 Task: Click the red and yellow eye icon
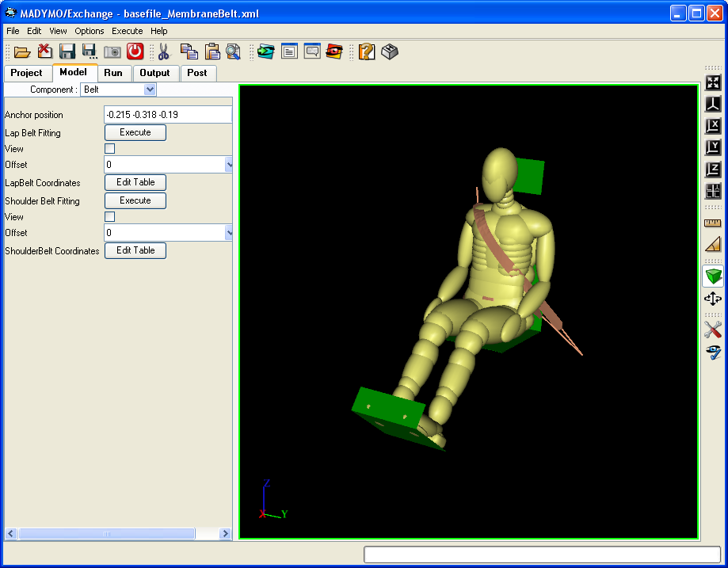tap(334, 51)
